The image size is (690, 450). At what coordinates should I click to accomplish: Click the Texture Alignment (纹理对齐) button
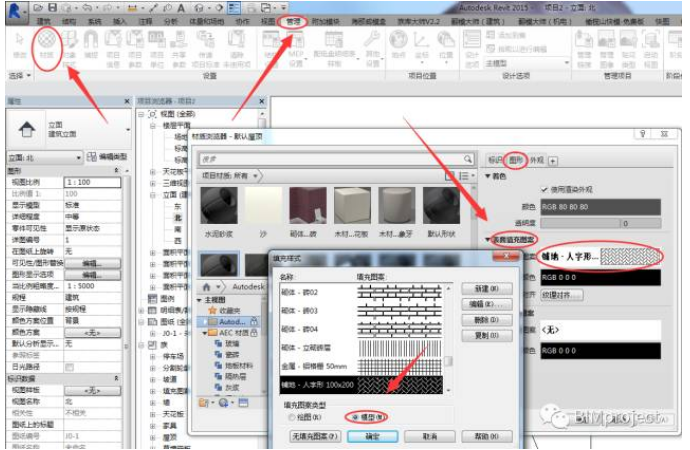tap(562, 295)
